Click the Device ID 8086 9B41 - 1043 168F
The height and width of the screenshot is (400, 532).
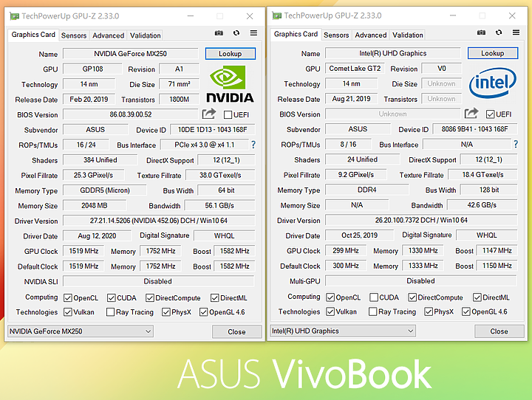point(475,129)
